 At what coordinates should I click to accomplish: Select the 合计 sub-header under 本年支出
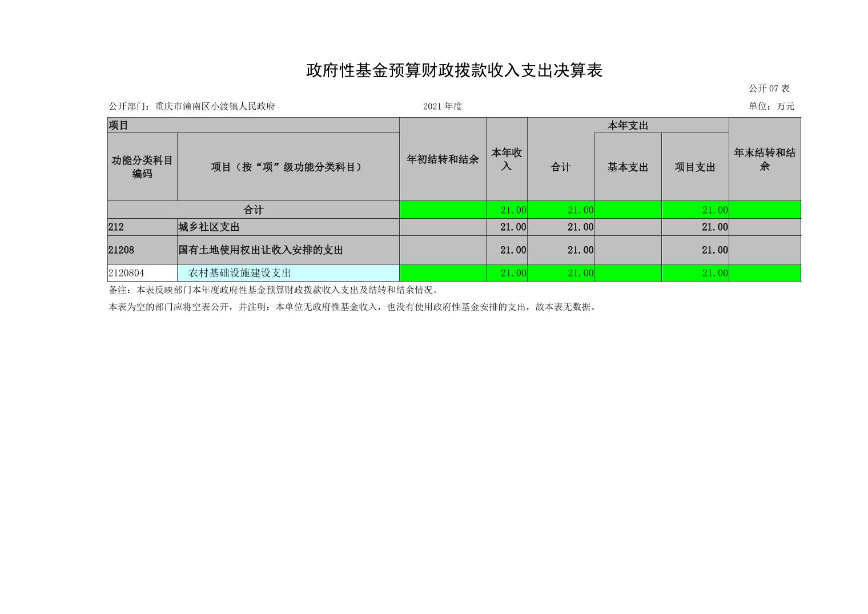(x=561, y=167)
